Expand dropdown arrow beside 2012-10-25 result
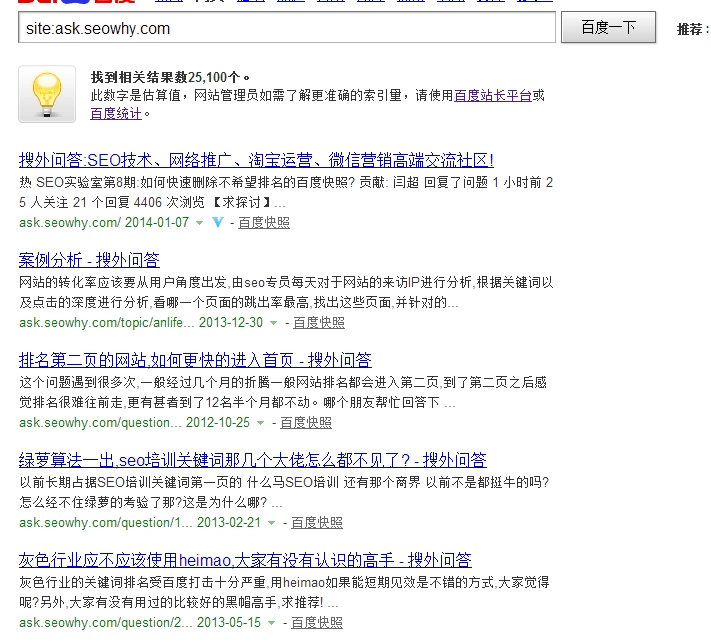The height and width of the screenshot is (642, 711). pos(260,423)
